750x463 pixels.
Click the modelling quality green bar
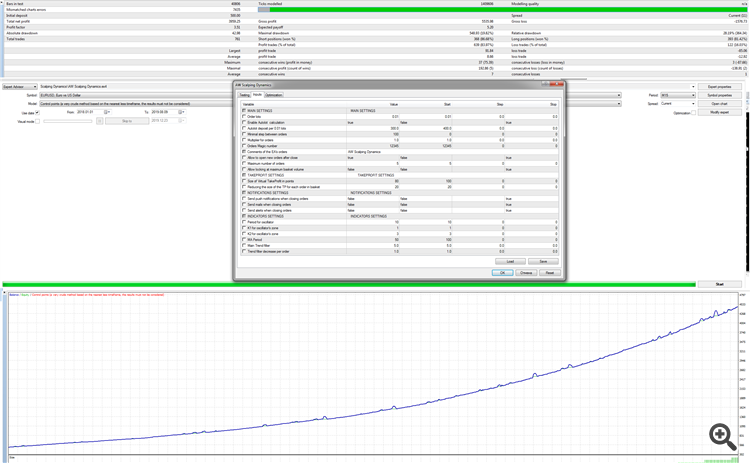pos(502,10)
